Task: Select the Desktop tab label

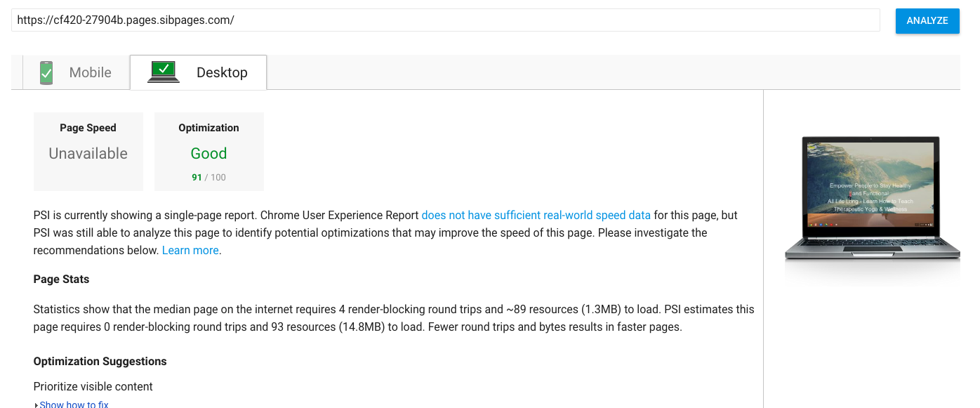Action: (x=222, y=72)
